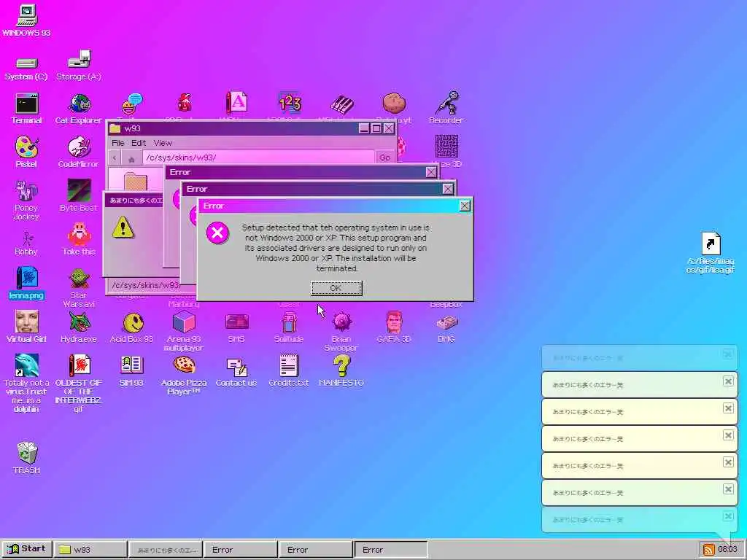Click the home button in w93 explorer

tap(131, 158)
